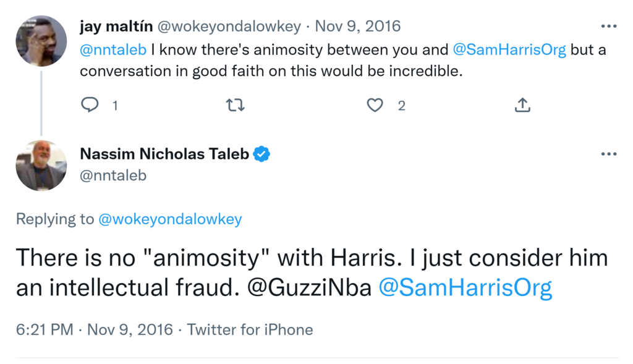The image size is (633, 364).
Task: Open more options on jay maltín's tweet
Action: pyautogui.click(x=609, y=27)
